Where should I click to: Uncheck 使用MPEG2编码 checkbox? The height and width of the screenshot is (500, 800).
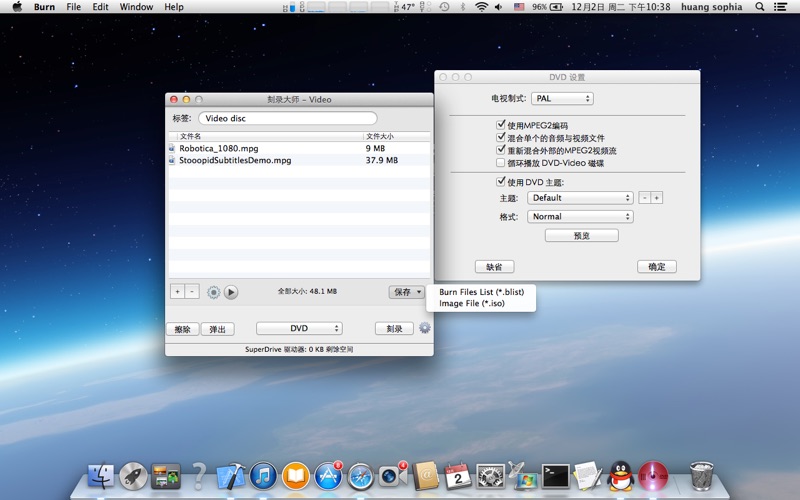(x=501, y=125)
